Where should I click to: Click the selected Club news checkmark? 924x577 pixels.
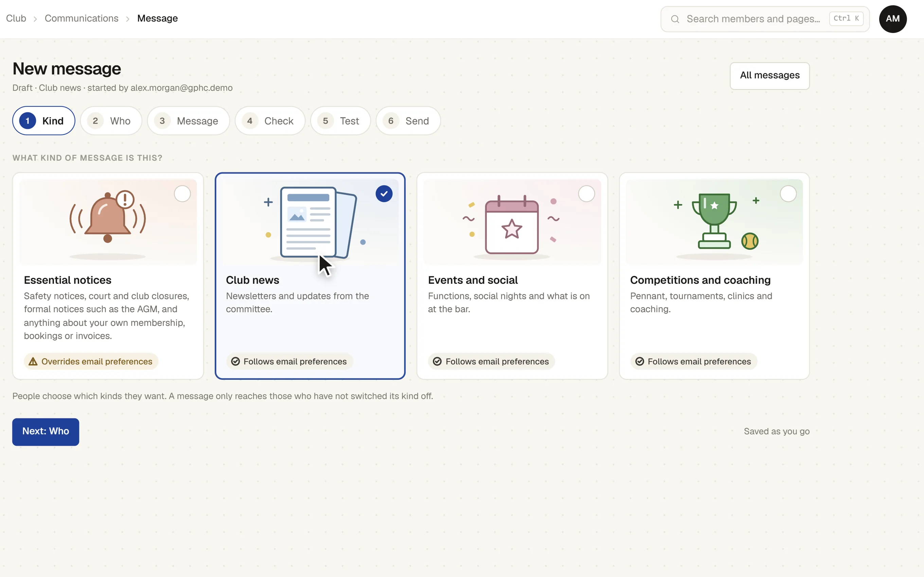tap(384, 194)
